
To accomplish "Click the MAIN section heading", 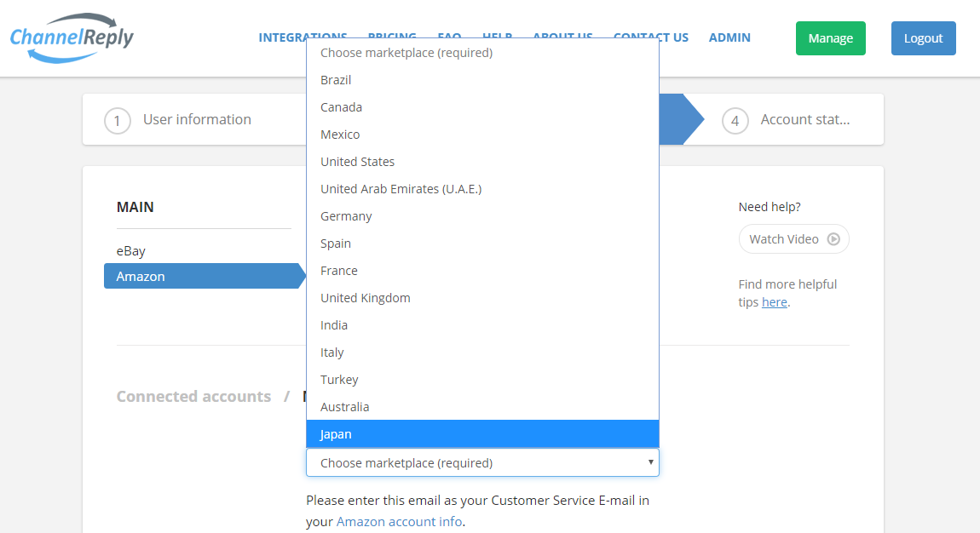I will point(135,207).
